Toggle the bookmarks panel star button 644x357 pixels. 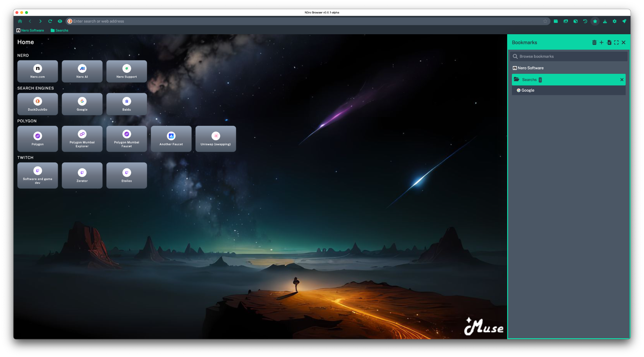point(595,21)
